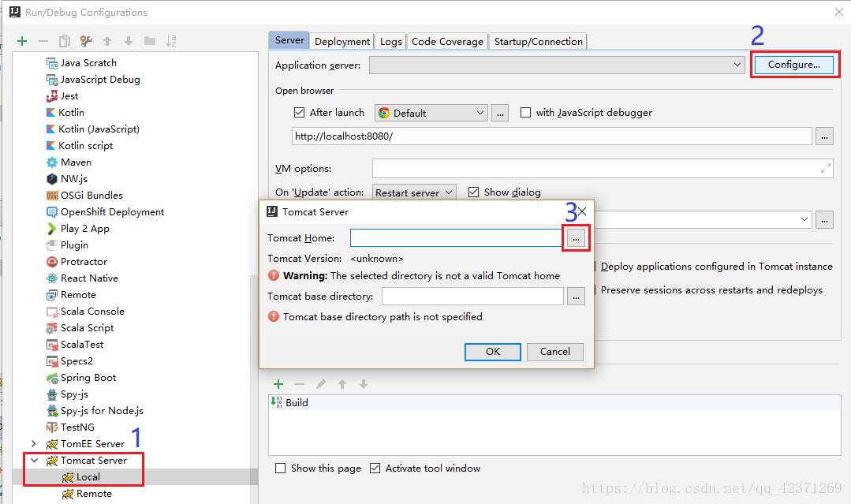
Task: Toggle Activate tool window checkbox
Action: 375,469
